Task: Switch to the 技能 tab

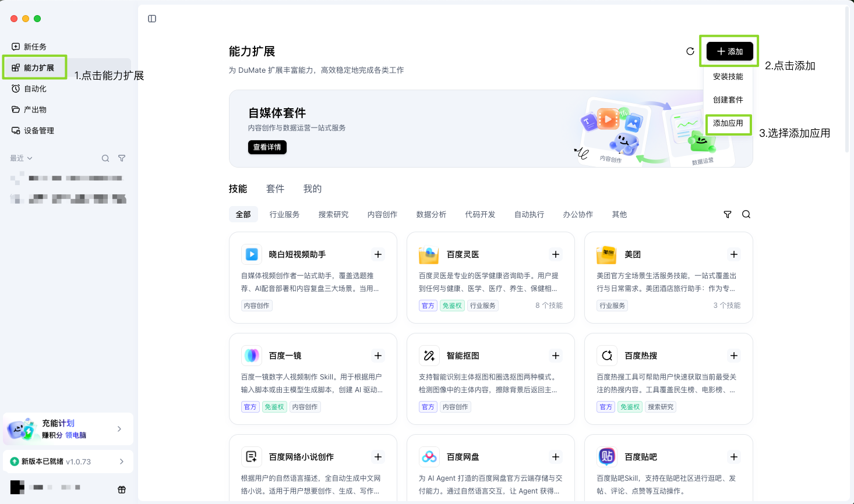Action: [238, 189]
